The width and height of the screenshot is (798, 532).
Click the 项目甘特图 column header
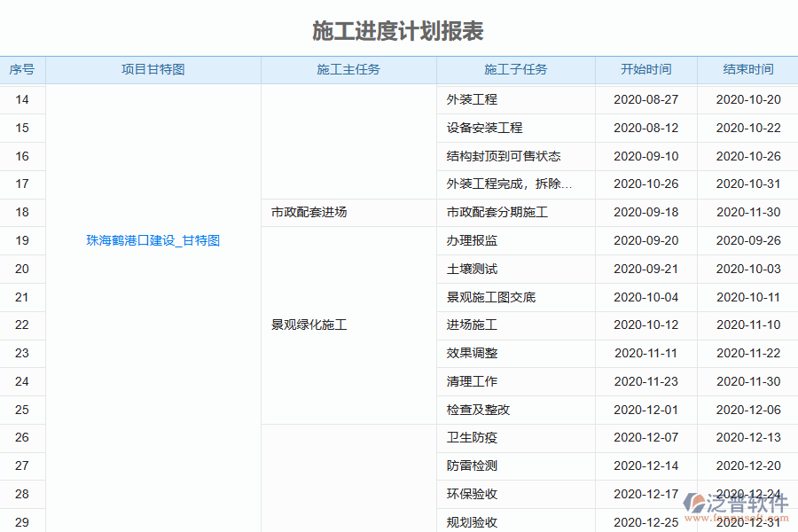click(153, 70)
